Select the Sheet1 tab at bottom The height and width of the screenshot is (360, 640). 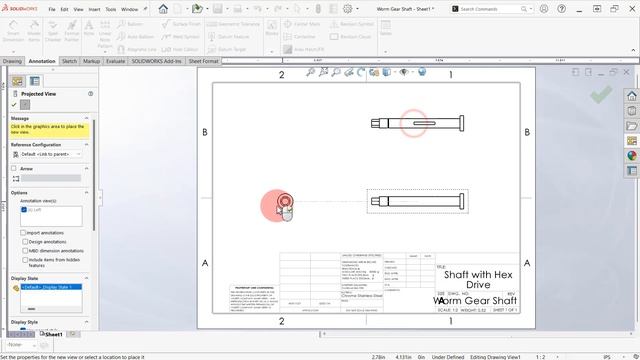tap(51, 334)
